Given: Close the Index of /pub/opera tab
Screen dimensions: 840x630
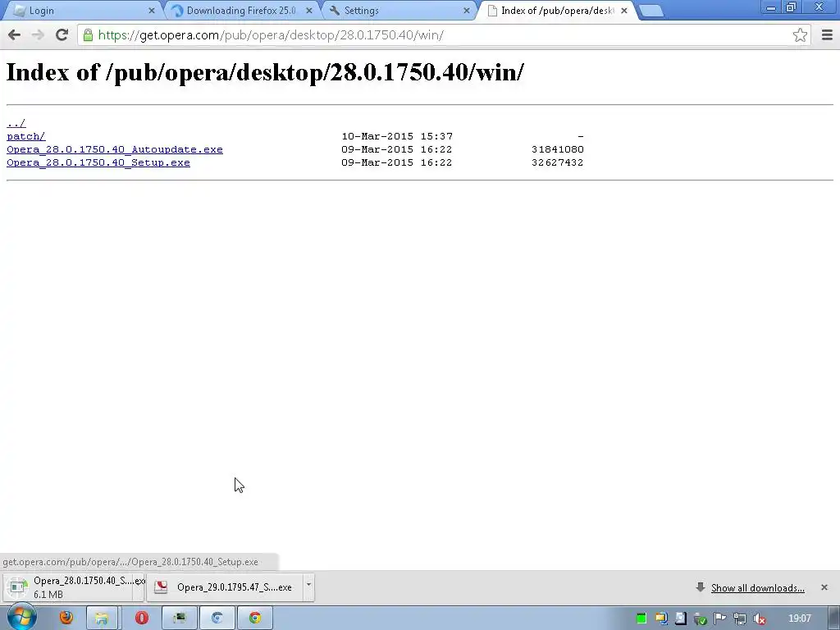Looking at the screenshot, I should [624, 11].
